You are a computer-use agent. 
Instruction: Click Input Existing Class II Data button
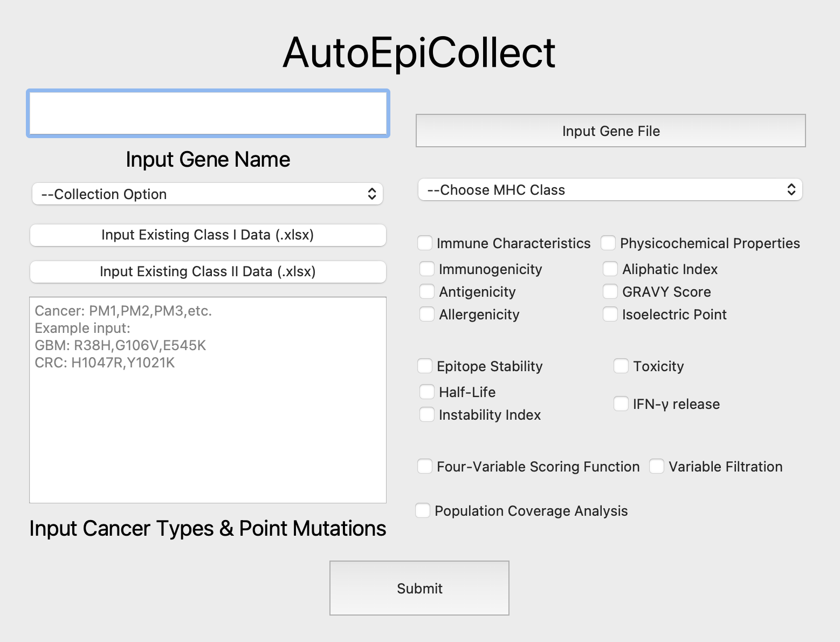pyautogui.click(x=208, y=272)
